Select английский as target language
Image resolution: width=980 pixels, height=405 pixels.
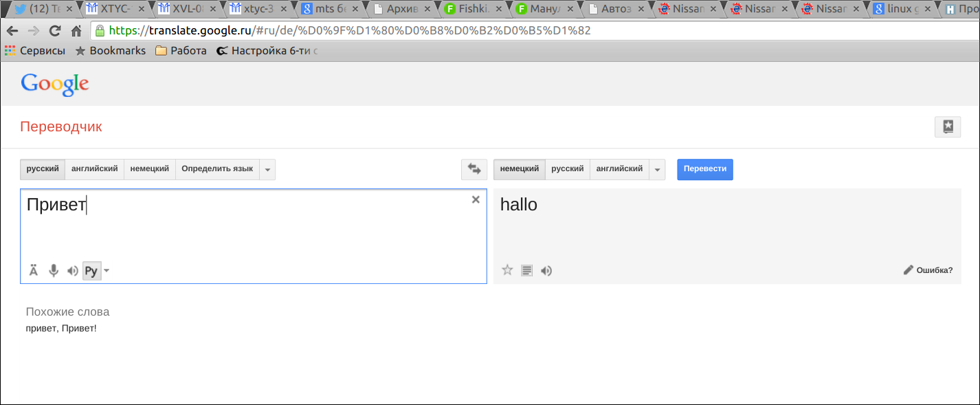click(x=619, y=169)
